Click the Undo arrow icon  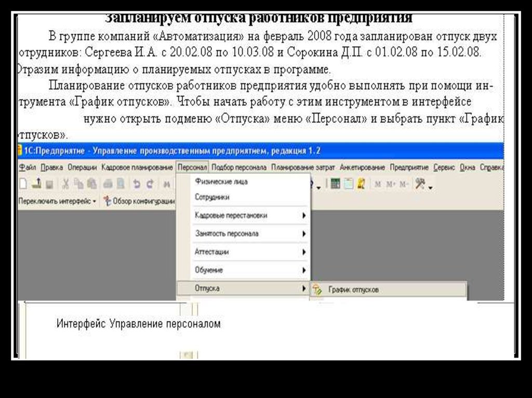[137, 184]
